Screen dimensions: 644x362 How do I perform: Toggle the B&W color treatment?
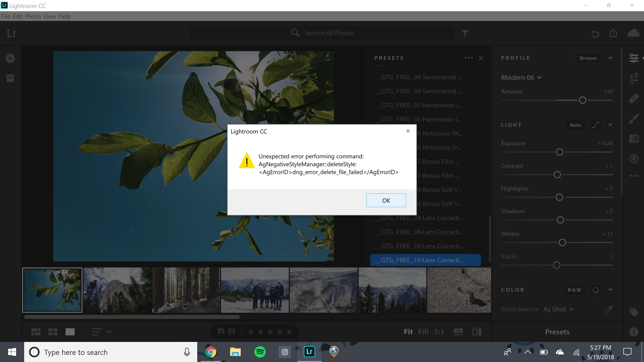tap(574, 290)
